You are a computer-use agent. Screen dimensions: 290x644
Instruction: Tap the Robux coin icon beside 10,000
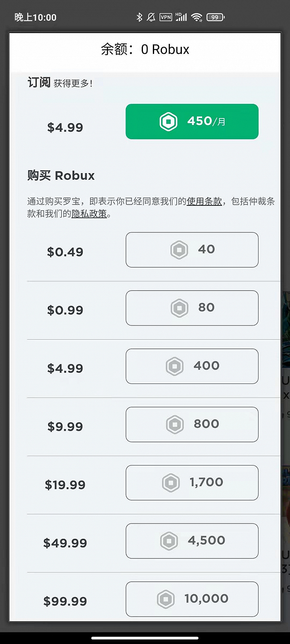point(166,599)
